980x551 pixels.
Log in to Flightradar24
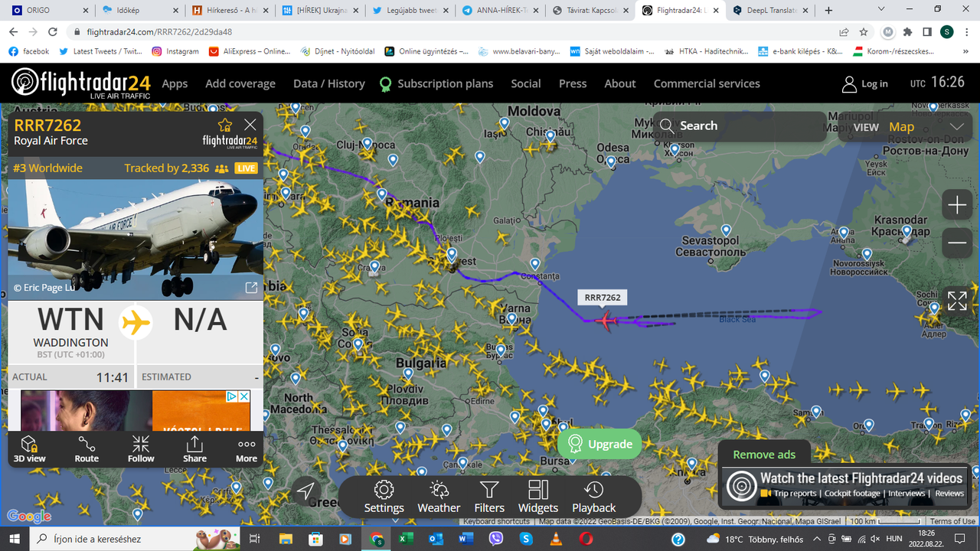(x=865, y=83)
